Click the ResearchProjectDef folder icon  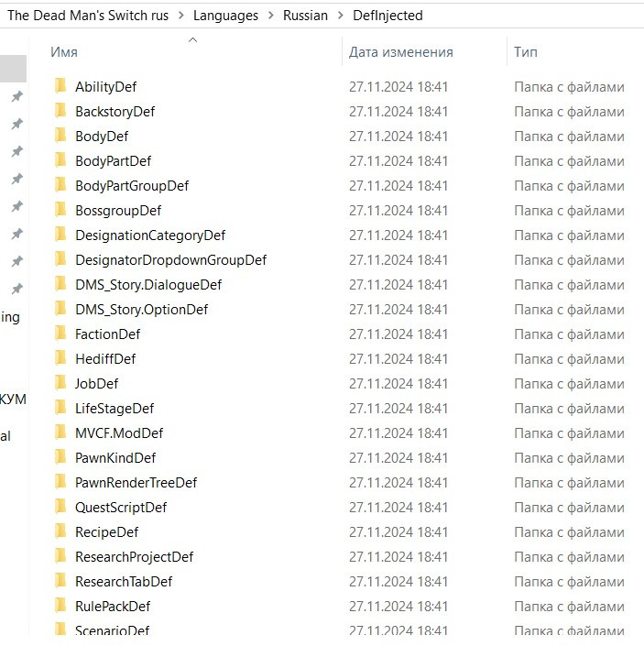(x=60, y=555)
